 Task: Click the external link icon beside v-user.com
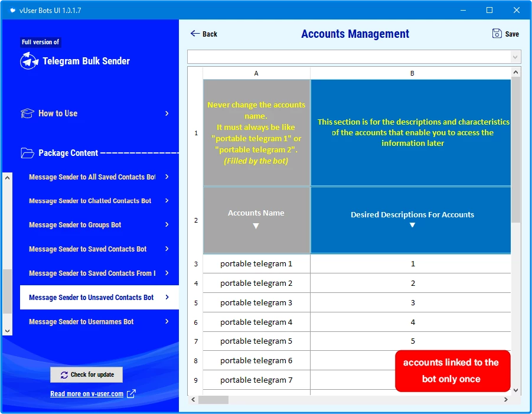click(131, 394)
